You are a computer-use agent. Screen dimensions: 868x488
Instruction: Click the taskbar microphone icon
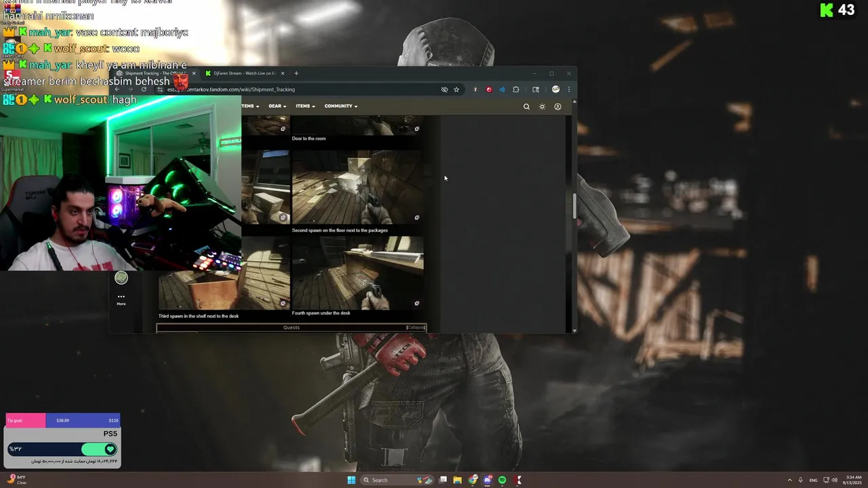pos(801,480)
